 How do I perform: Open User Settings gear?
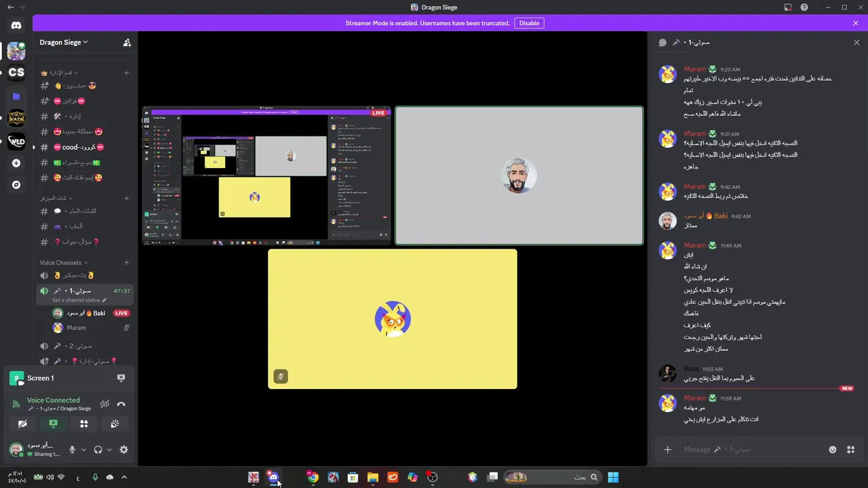pos(123,449)
